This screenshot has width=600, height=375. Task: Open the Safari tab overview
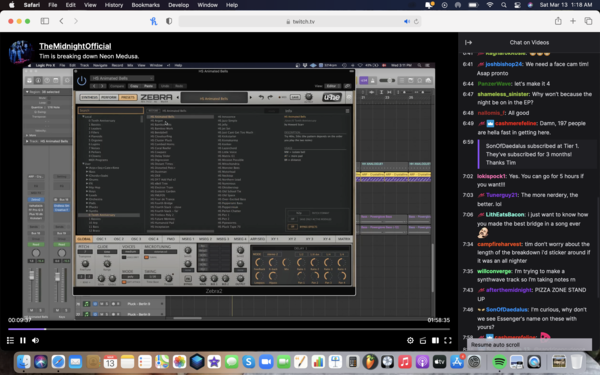[588, 21]
